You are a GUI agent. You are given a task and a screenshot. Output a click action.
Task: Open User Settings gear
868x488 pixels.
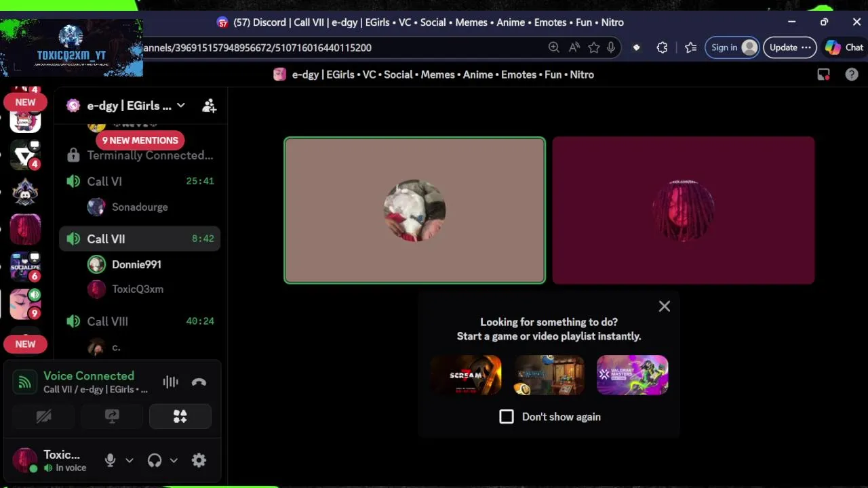199,460
